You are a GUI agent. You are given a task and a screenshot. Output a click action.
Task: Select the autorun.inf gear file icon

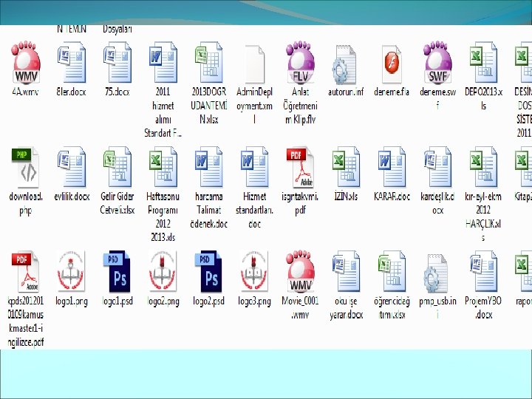(345, 64)
